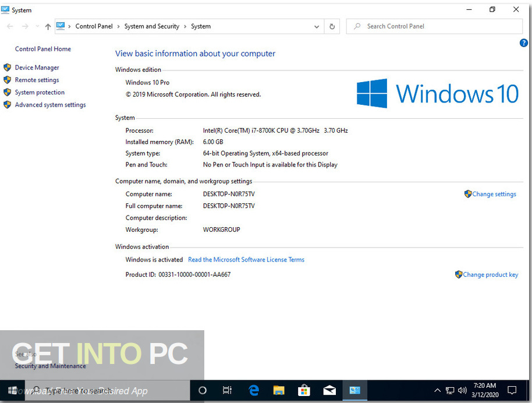Screen dimensions: 532x403
Task: Show hidden system tray icons
Action: click(438, 390)
